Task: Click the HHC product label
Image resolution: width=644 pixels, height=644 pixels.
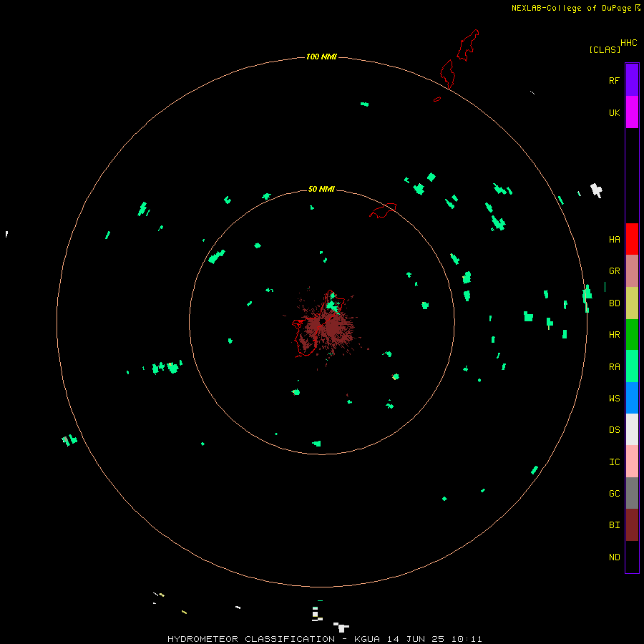Action: [x=628, y=42]
